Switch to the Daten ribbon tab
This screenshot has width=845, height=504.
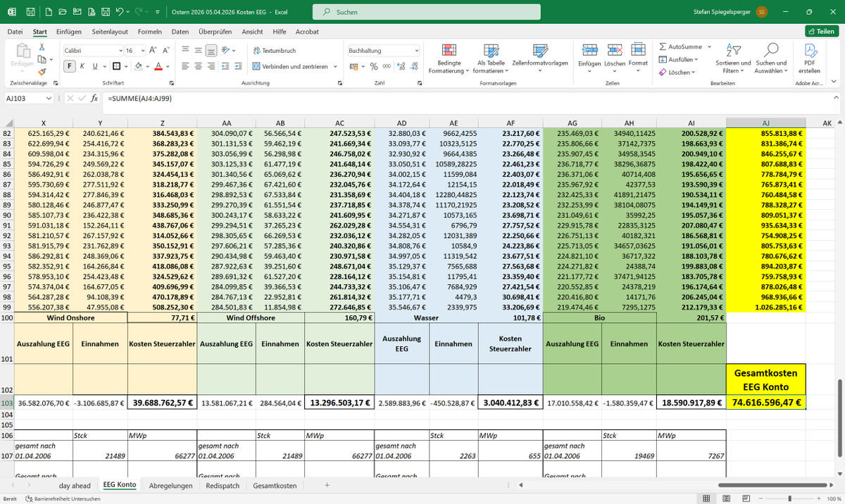click(x=180, y=32)
